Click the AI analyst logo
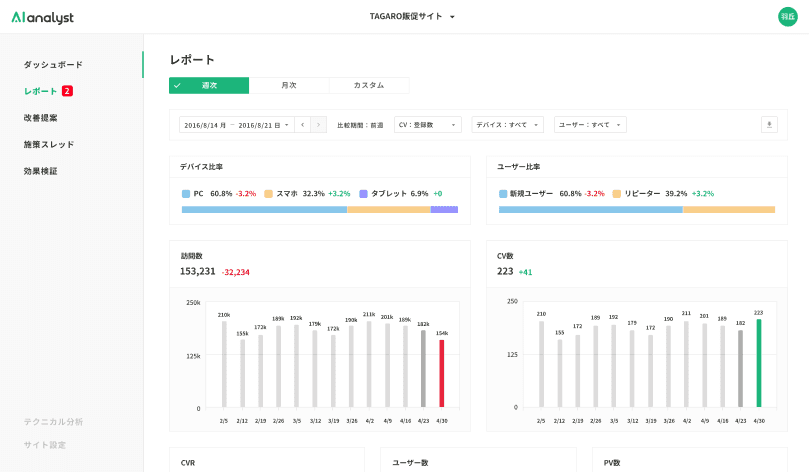Screen dimensions: 809x472 43,18
